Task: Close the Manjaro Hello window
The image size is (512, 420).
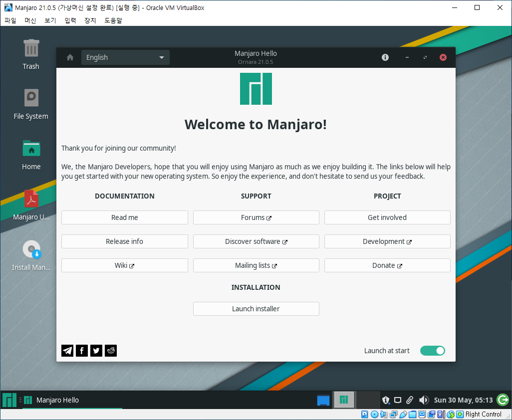Action: [443, 57]
